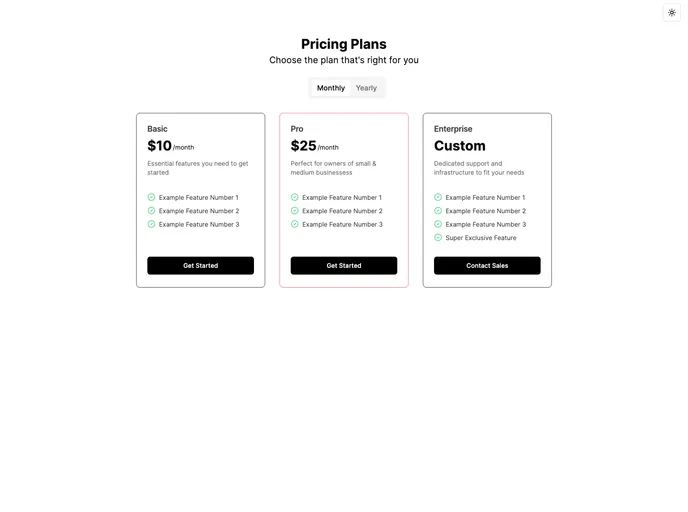The image size is (688, 512).
Task: Click the Pro plan Feature Number 1 check icon
Action: 295,197
